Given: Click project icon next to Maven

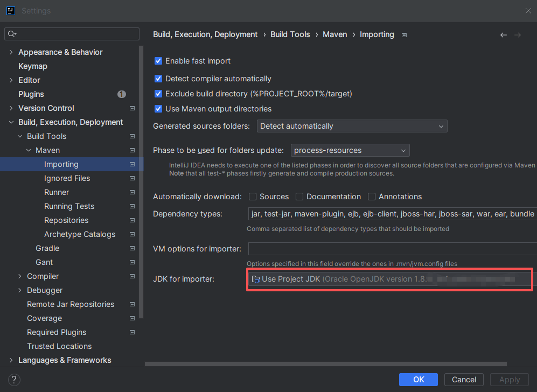Looking at the screenshot, I should click(132, 150).
